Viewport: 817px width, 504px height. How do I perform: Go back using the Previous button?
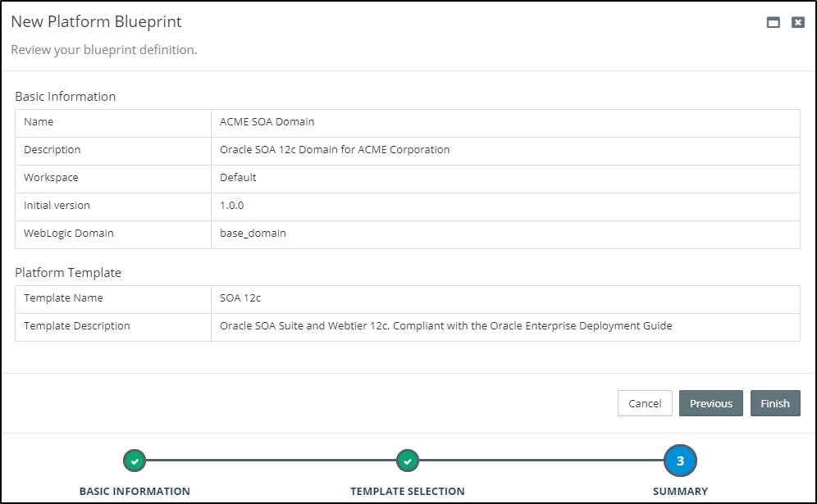click(710, 403)
